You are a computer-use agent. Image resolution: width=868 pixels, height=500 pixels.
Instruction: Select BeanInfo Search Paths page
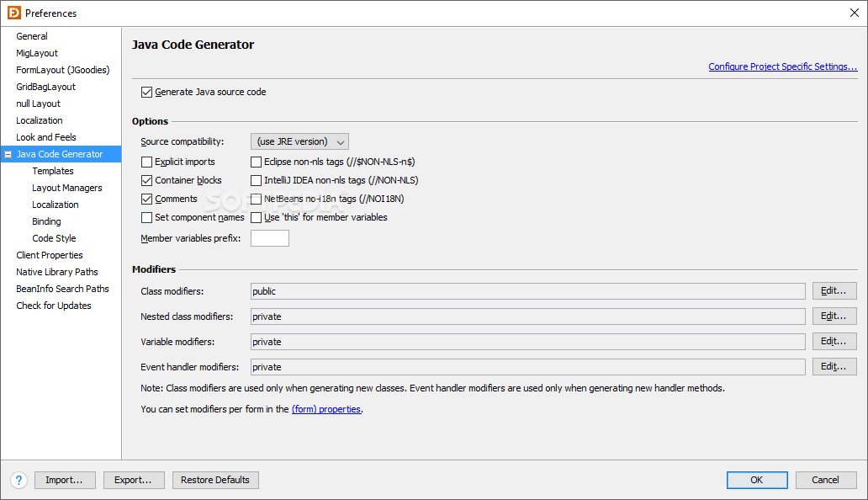pos(62,289)
